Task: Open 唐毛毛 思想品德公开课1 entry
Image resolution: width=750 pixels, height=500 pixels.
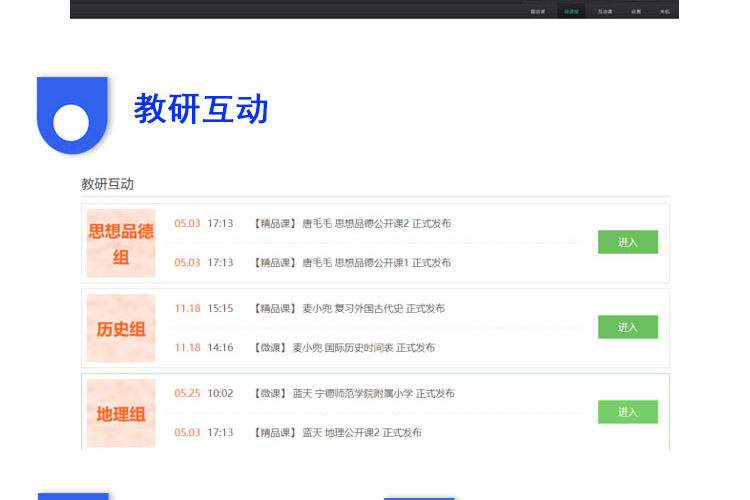Action: (x=351, y=262)
